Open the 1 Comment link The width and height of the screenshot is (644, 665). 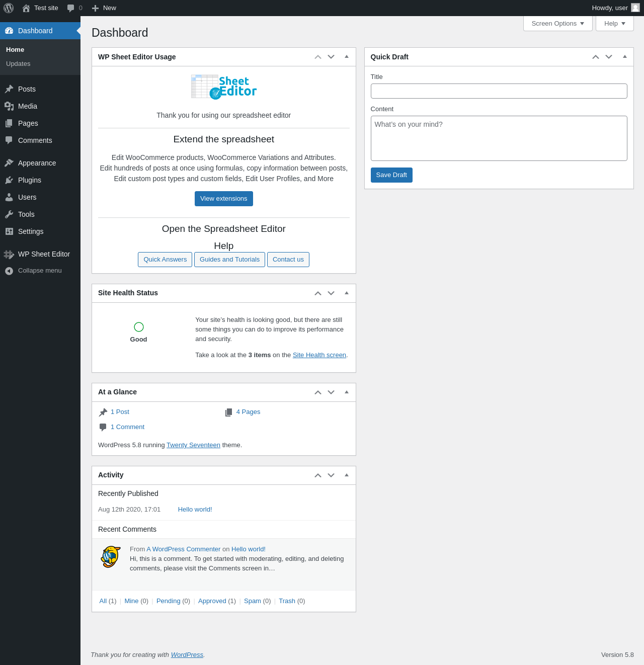pos(127,427)
